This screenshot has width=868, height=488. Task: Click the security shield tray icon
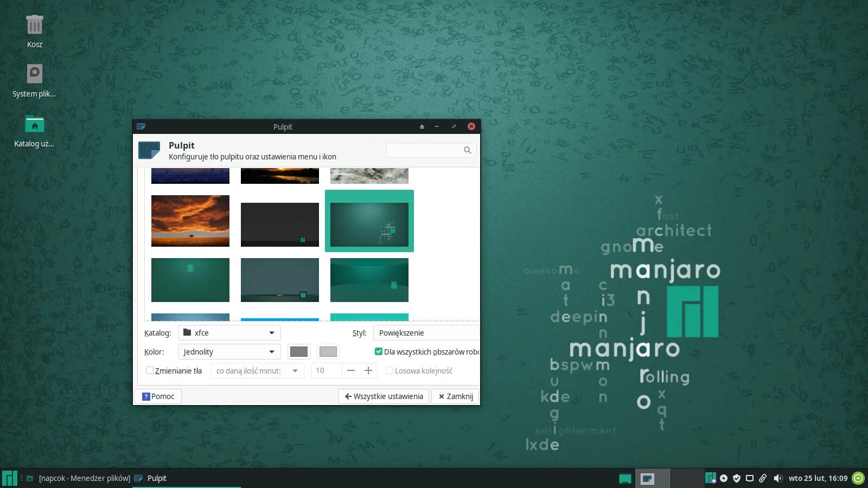click(x=737, y=478)
